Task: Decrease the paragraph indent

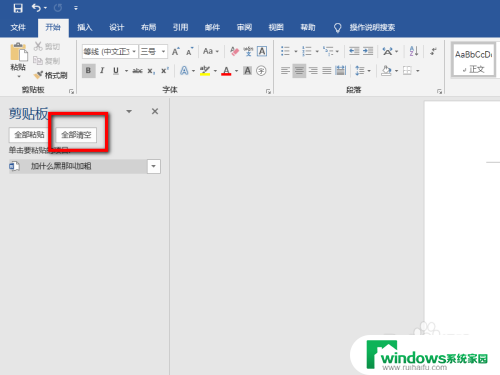Action: click(x=354, y=51)
